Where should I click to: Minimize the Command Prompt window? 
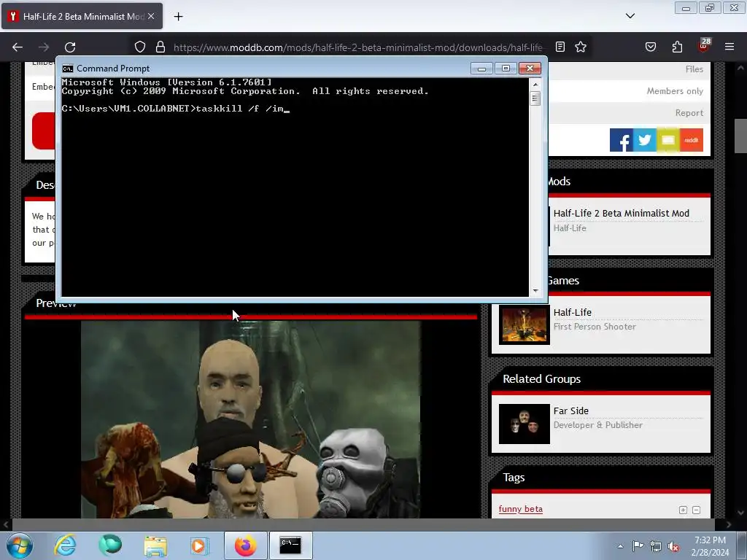481,69
